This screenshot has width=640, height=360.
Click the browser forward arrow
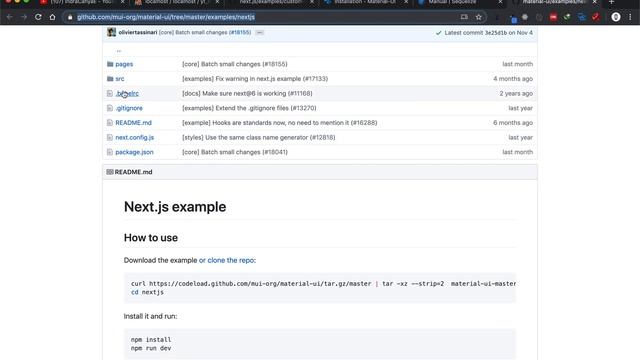[x=24, y=17]
